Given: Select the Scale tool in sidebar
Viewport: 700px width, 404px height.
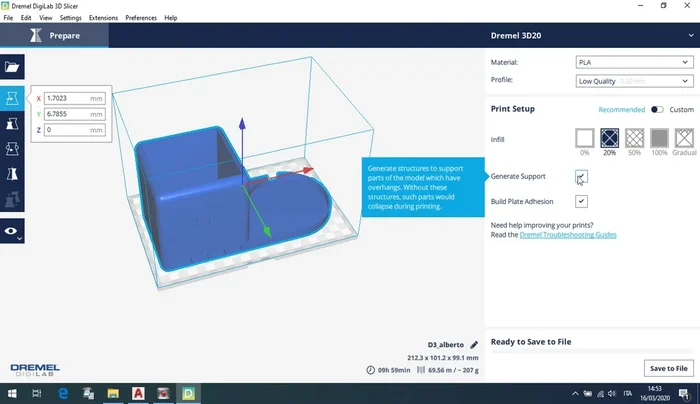Looking at the screenshot, I should point(13,124).
